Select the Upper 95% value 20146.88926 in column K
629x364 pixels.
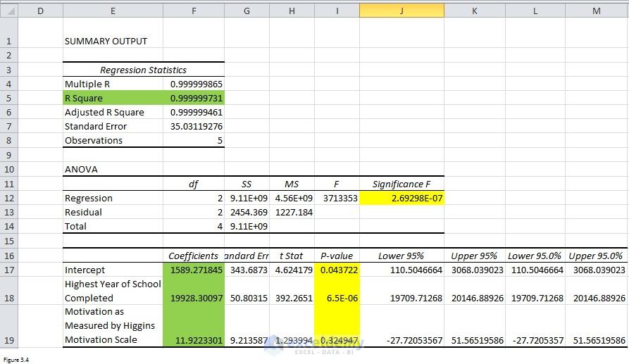pyautogui.click(x=475, y=291)
